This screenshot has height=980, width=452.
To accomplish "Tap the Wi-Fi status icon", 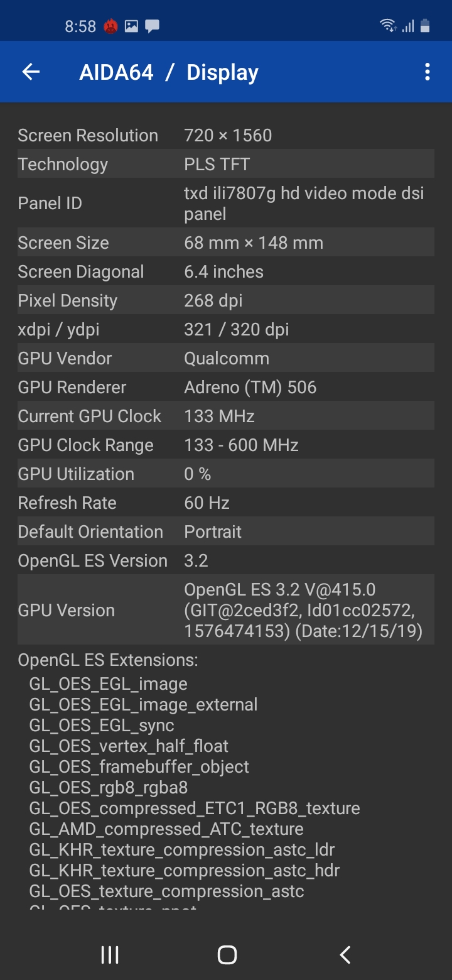I will coord(387,26).
